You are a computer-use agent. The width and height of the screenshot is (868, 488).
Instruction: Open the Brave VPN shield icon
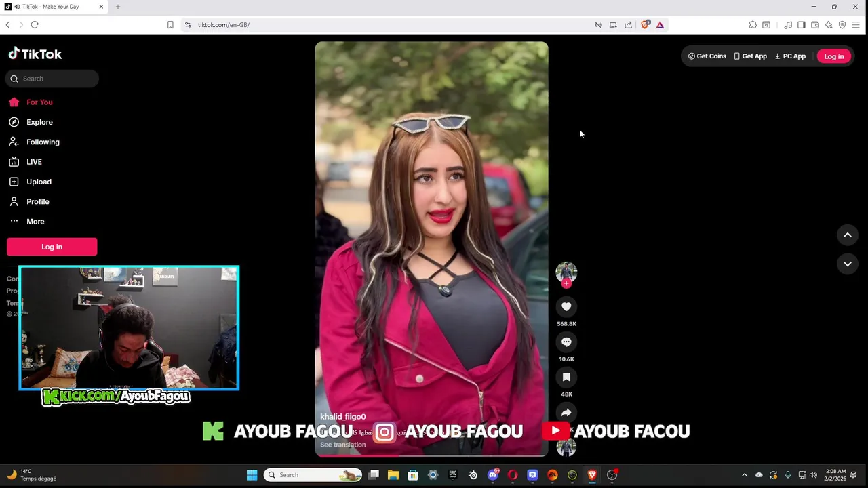click(842, 25)
